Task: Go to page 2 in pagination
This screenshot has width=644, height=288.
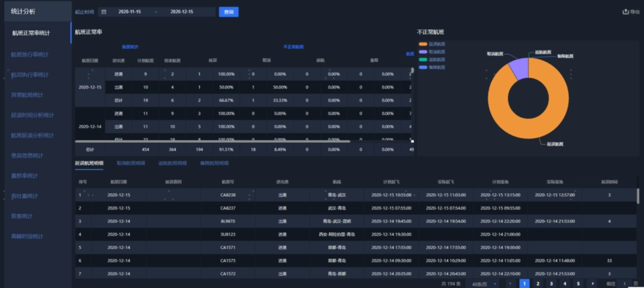Action: point(538,284)
